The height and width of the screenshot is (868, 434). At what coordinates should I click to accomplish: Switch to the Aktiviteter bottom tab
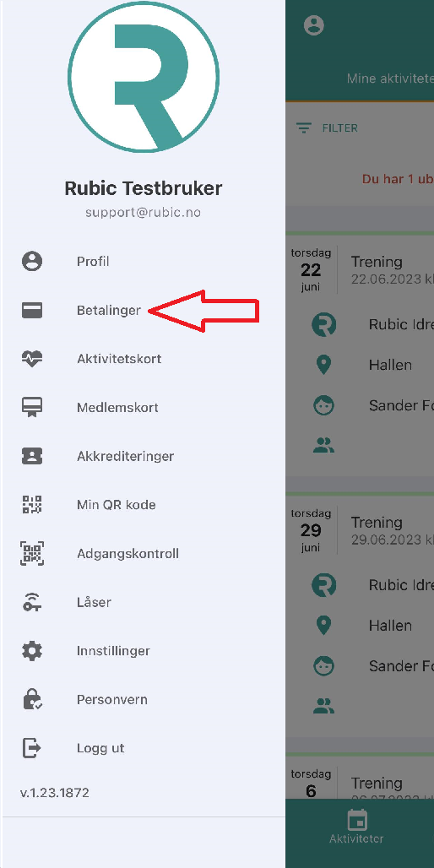click(357, 826)
